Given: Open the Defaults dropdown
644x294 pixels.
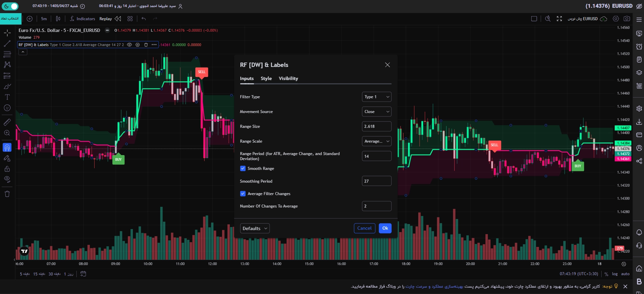Looking at the screenshot, I should 255,228.
